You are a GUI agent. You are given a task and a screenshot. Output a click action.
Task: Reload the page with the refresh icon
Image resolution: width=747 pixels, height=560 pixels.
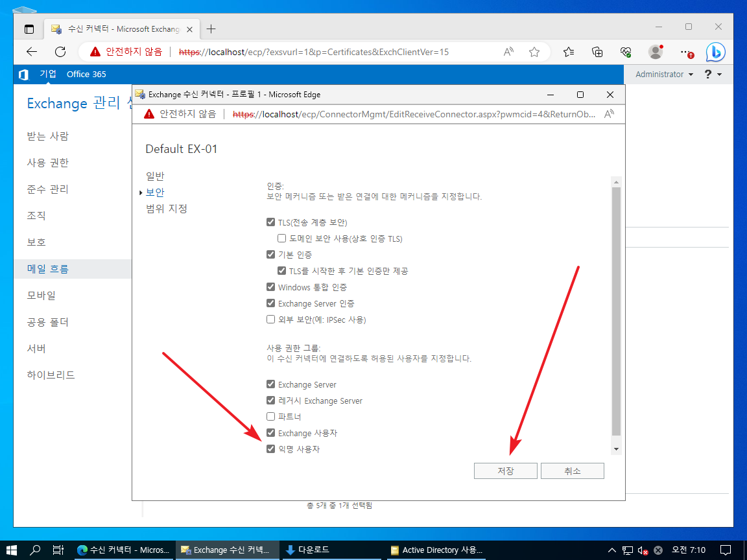click(60, 52)
